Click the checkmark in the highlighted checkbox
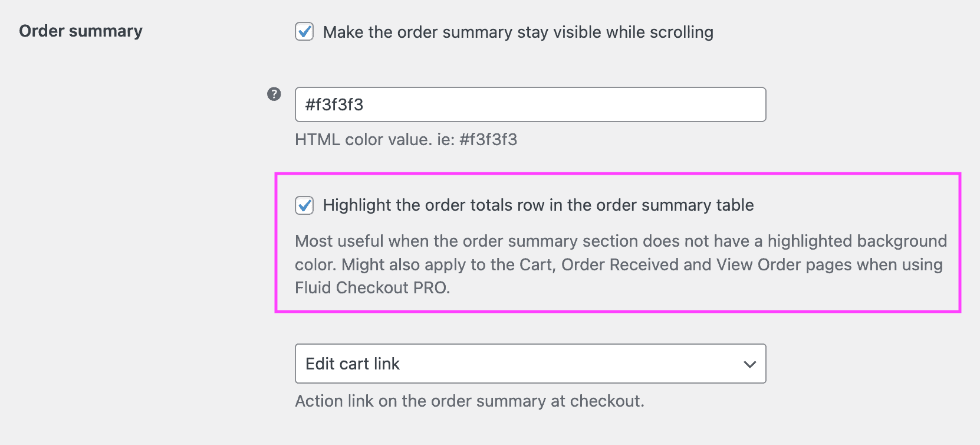 point(305,205)
